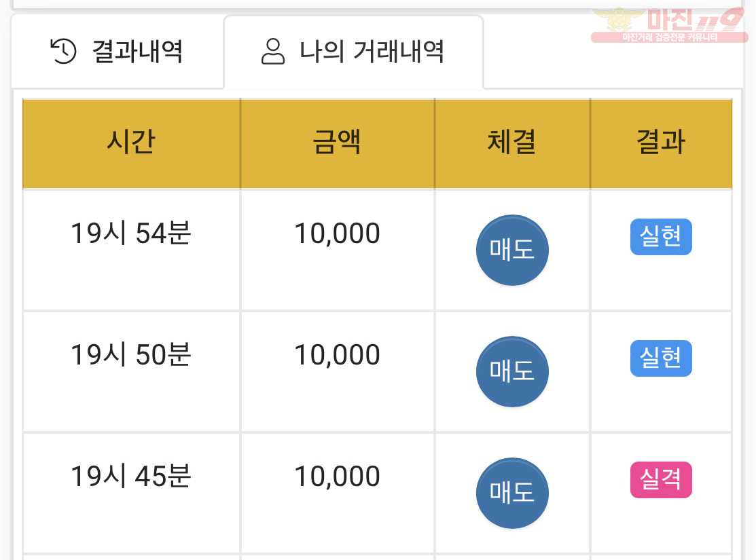Click the 실현 badge for 19시 50분
Screen dimensions: 756x560
pyautogui.click(x=661, y=358)
